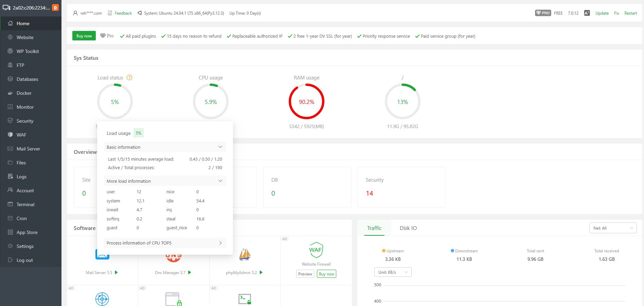Click the CPU usage 5.9% gauge
The width and height of the screenshot is (644, 306).
[x=211, y=102]
